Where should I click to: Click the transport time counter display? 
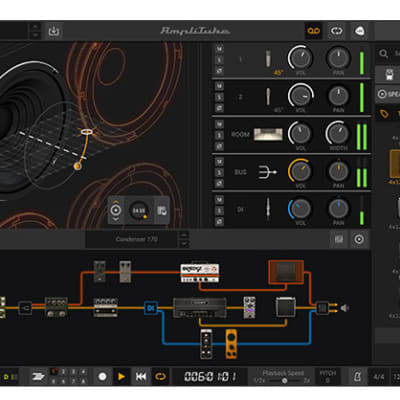pyautogui.click(x=211, y=377)
